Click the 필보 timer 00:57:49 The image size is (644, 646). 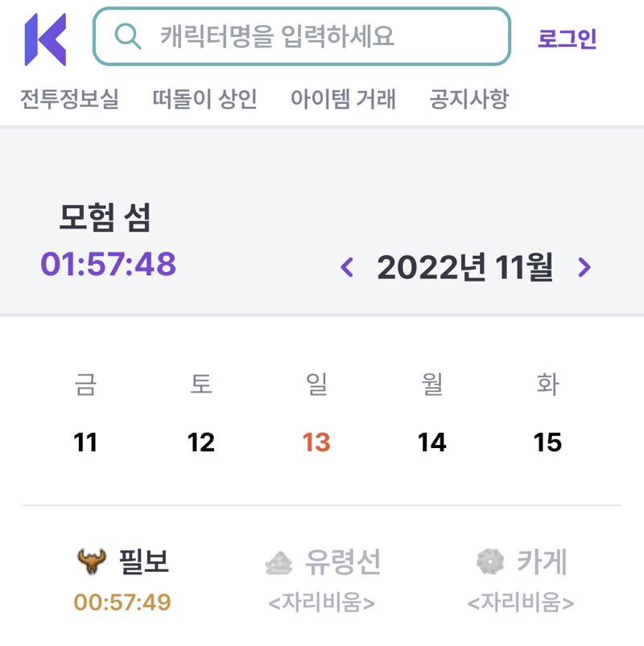(122, 603)
